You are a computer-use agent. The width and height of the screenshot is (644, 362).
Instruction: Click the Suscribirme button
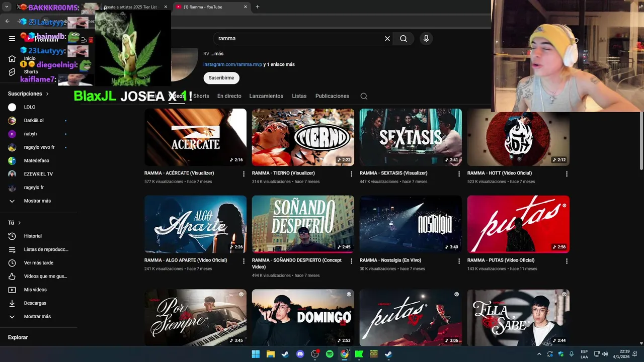[221, 78]
